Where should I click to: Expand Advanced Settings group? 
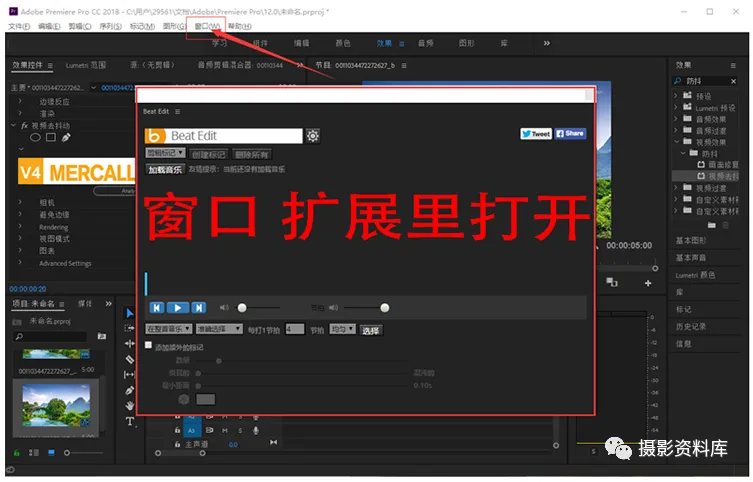[20, 263]
